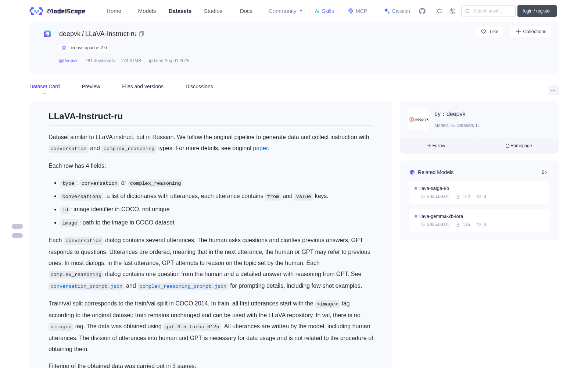Click the magnifier icon in search box
588x368 pixels.
tap(467, 11)
